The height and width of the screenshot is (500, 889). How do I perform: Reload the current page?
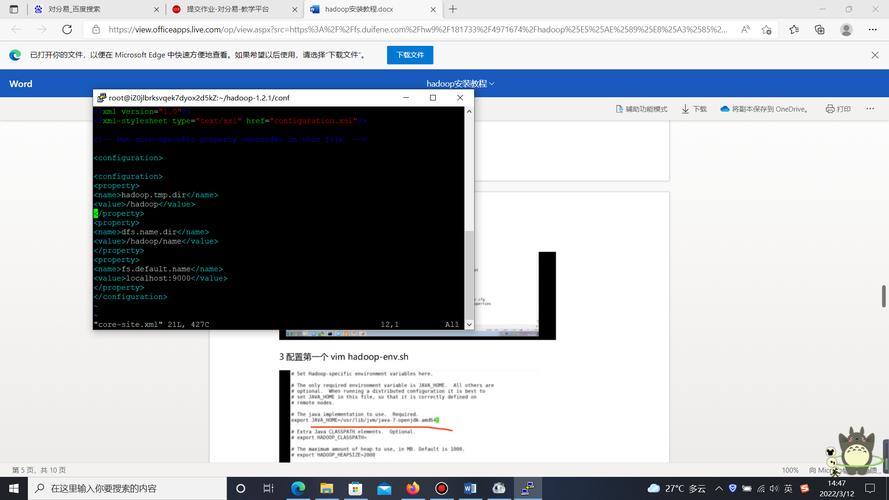pos(67,29)
